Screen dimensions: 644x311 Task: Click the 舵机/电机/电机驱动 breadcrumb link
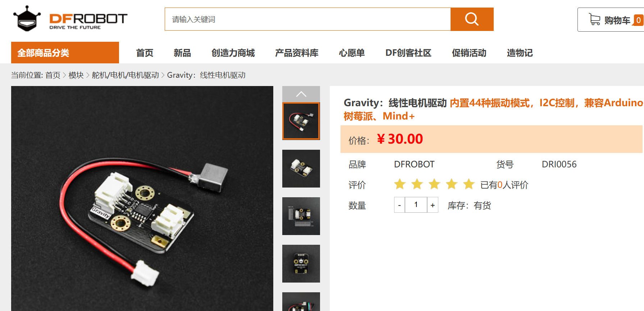click(125, 75)
